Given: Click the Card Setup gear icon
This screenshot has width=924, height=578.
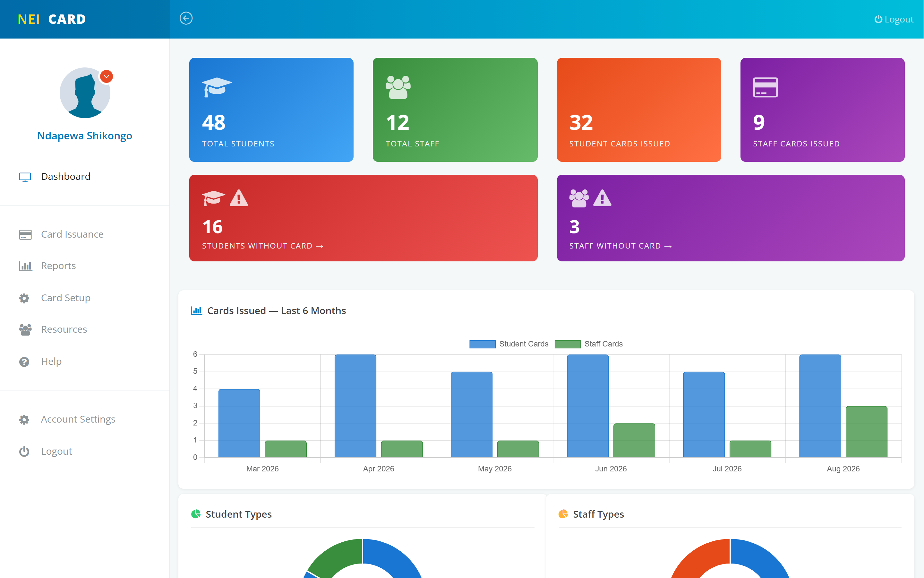Looking at the screenshot, I should point(24,298).
